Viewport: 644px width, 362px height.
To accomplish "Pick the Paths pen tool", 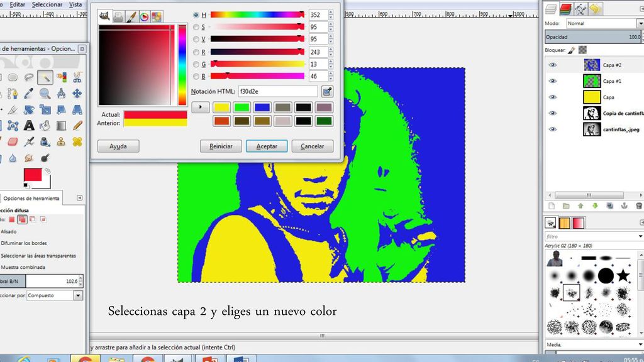I will [13, 94].
